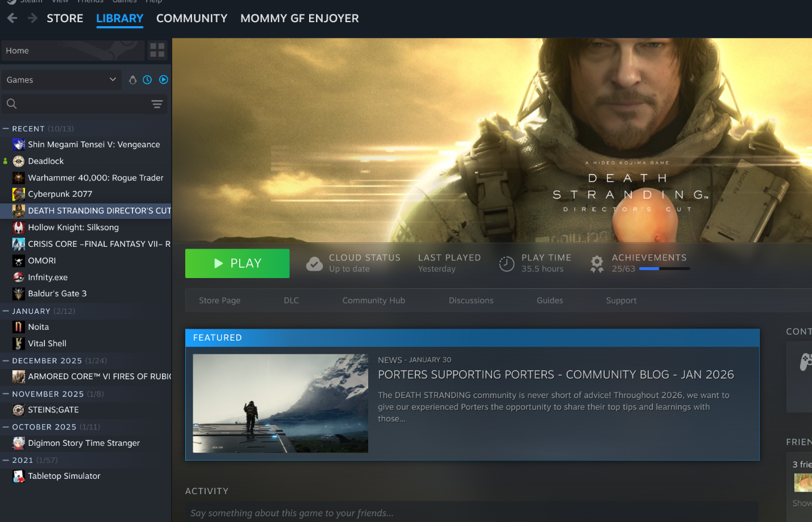
Task: Go forward with the right arrow
Action: 32,18
